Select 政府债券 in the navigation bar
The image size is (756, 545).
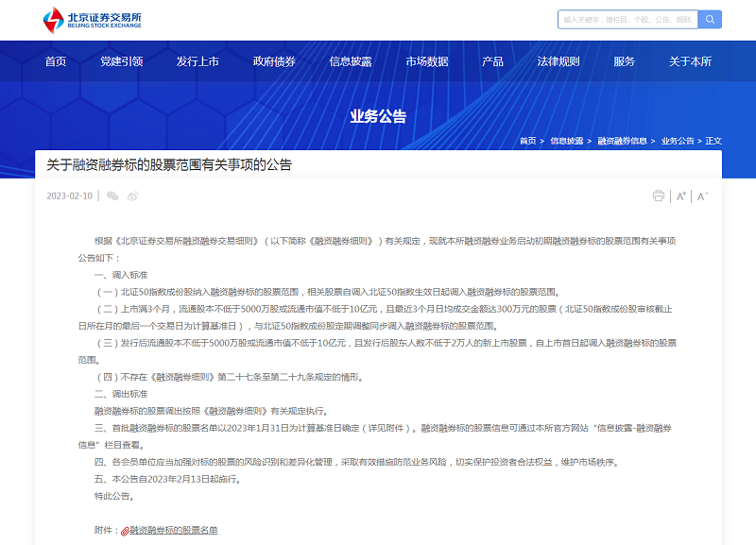[274, 61]
